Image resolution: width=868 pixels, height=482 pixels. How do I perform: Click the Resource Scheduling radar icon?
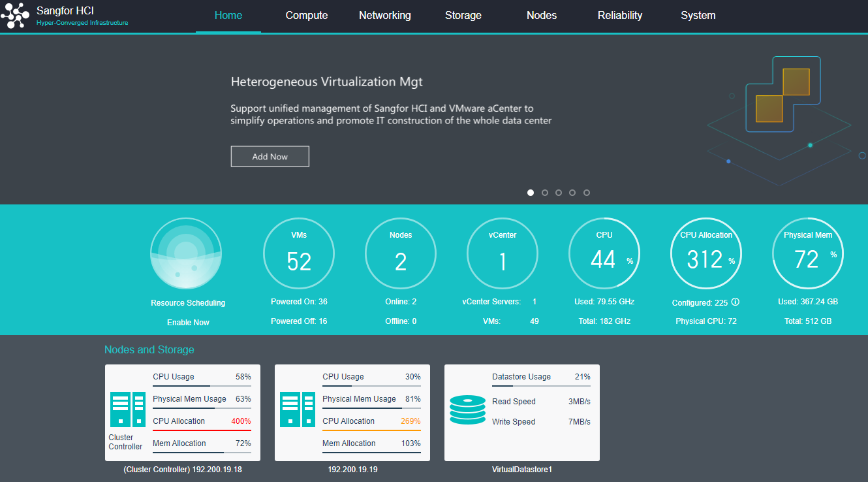click(x=187, y=253)
